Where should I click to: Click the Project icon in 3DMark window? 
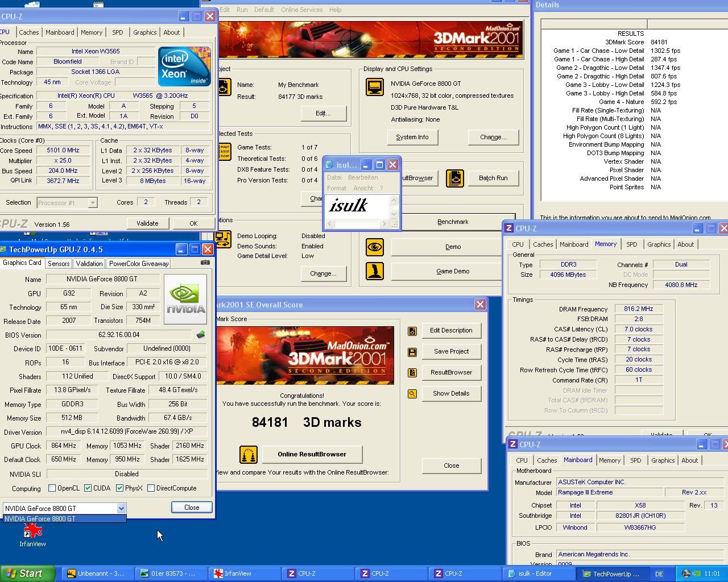point(224,87)
